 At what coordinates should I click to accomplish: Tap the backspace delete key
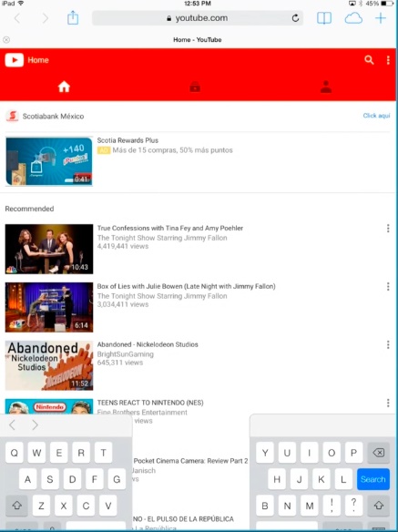[378, 453]
